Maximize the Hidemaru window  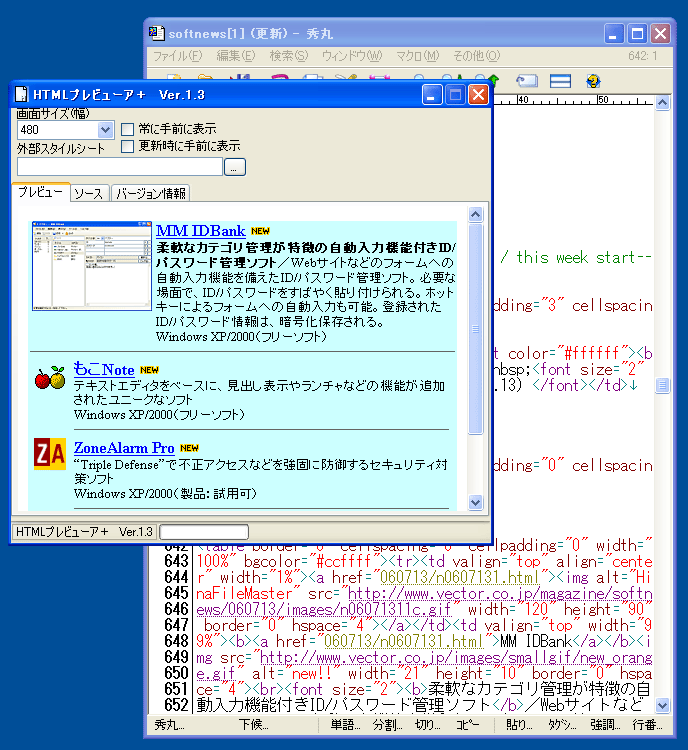click(x=637, y=33)
